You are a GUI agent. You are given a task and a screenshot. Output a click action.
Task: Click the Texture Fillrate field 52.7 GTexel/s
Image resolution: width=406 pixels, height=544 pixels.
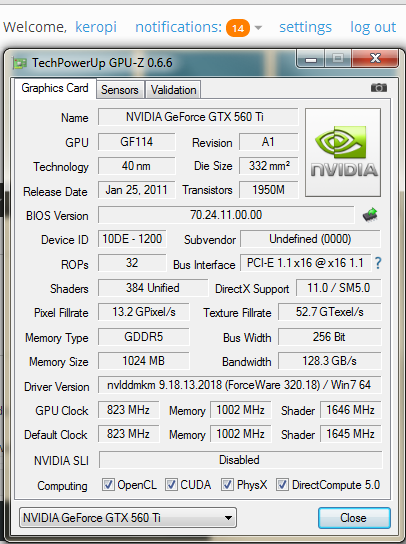[x=330, y=312]
